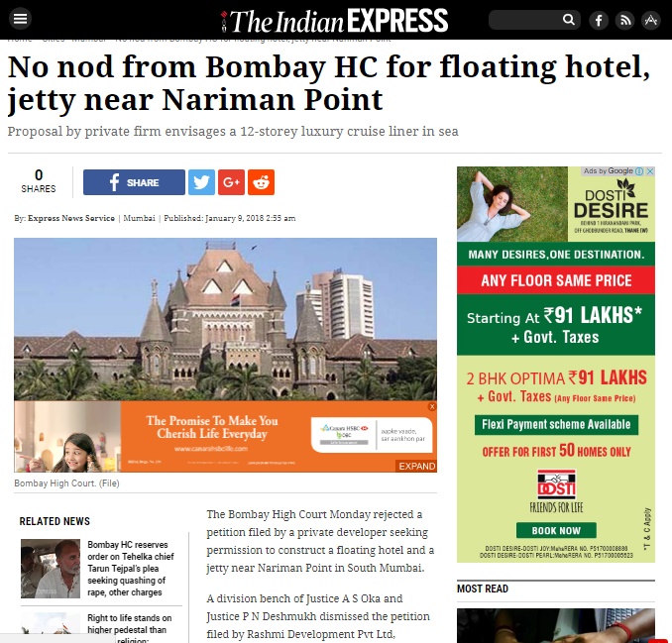Share article on Google Plus
Image resolution: width=672 pixels, height=643 pixels.
[x=231, y=182]
